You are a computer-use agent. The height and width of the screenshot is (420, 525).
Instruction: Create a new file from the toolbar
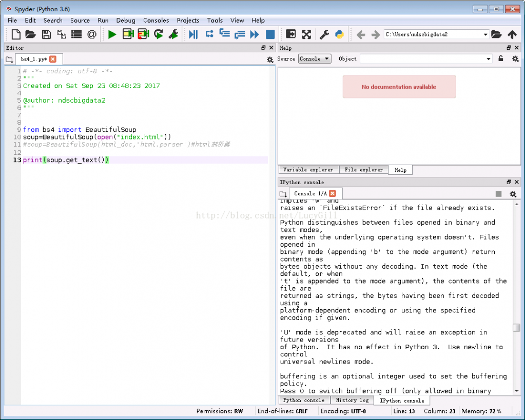tap(16, 34)
